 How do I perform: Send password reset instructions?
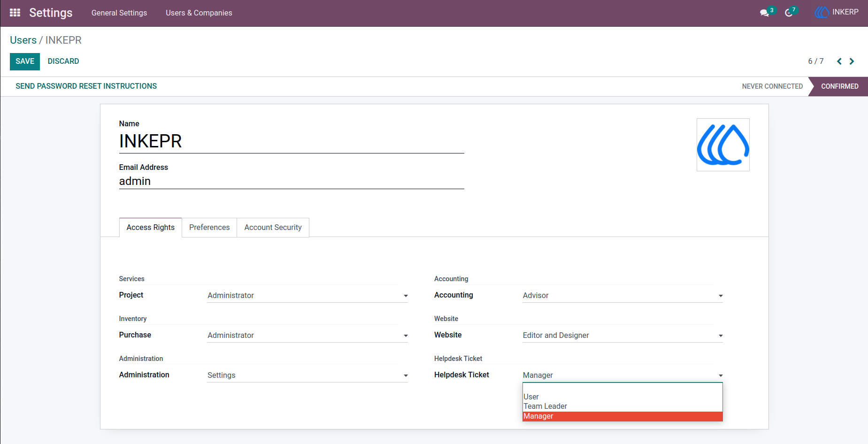[86, 86]
